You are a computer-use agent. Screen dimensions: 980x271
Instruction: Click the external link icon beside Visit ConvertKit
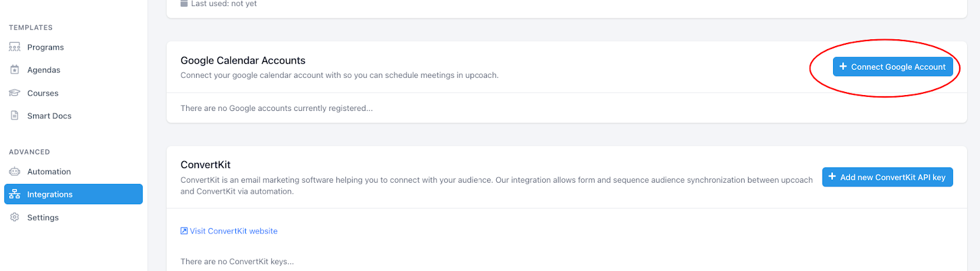184,231
